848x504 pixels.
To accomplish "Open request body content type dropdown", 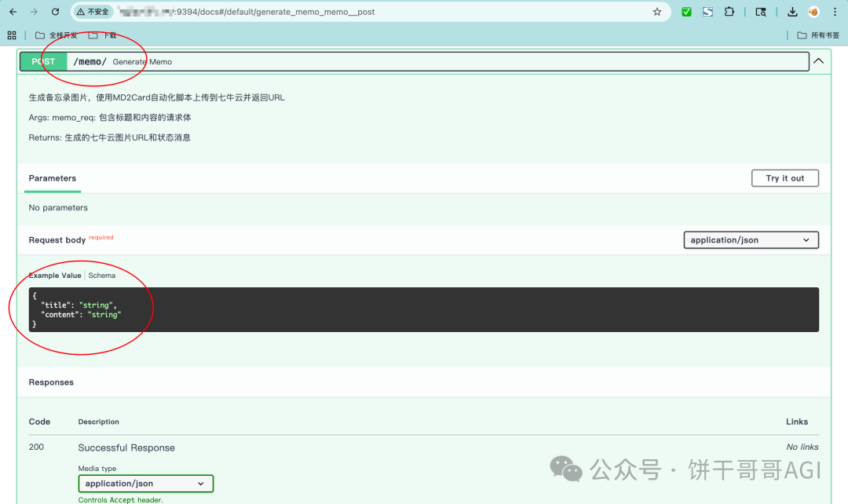I will [x=751, y=240].
